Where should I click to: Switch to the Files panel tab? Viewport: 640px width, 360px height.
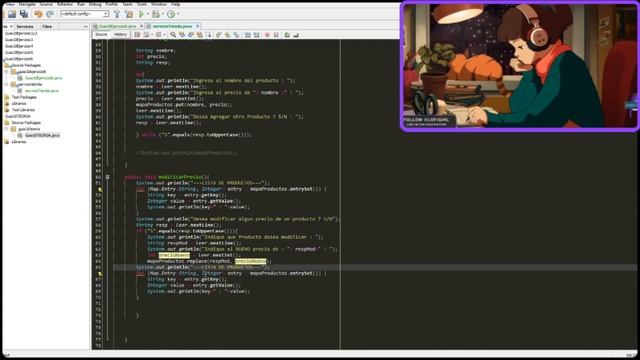(x=47, y=27)
